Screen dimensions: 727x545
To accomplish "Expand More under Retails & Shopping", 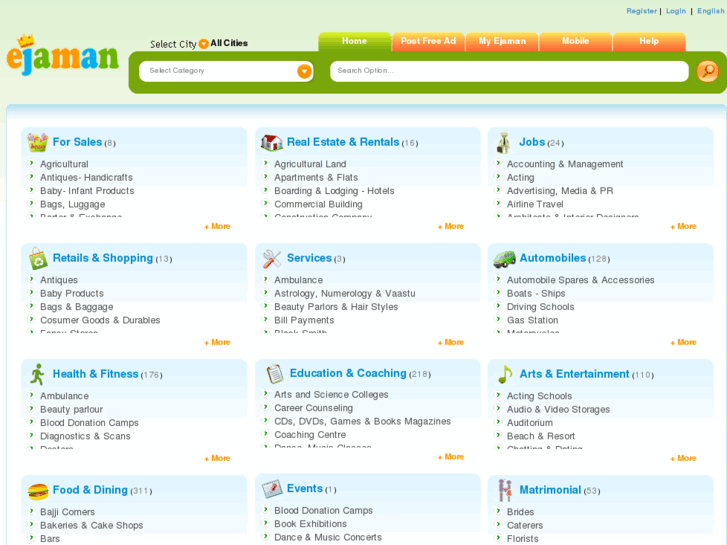I will click(217, 342).
